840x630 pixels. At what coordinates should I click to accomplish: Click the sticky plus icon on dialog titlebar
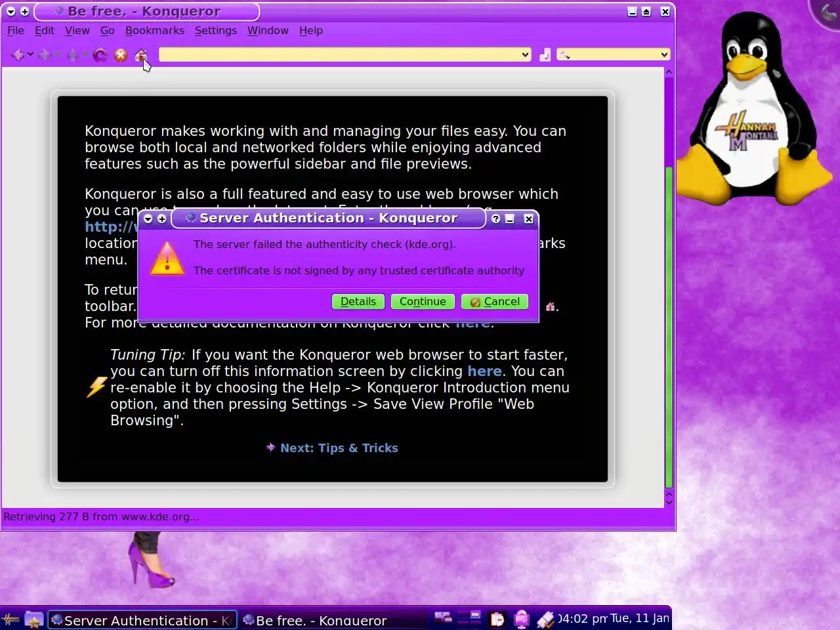pyautogui.click(x=162, y=219)
